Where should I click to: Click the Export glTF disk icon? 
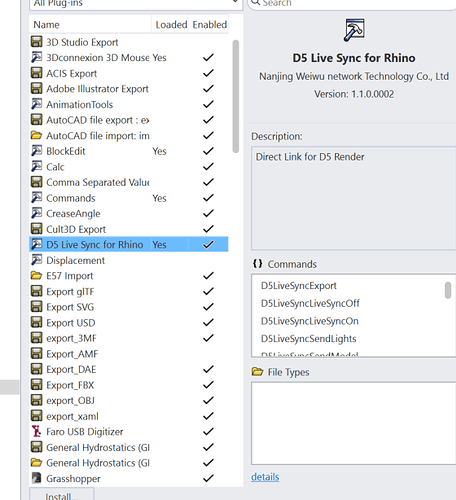click(37, 291)
